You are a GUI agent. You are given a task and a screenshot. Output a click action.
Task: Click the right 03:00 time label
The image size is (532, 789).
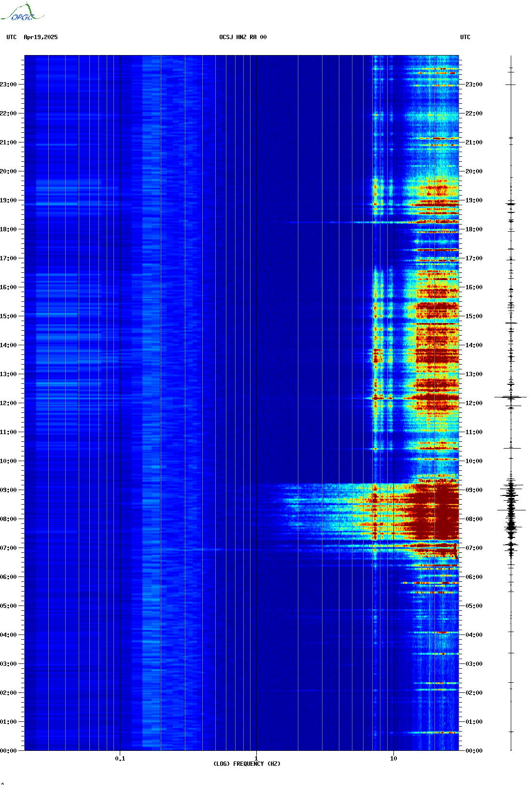(474, 664)
